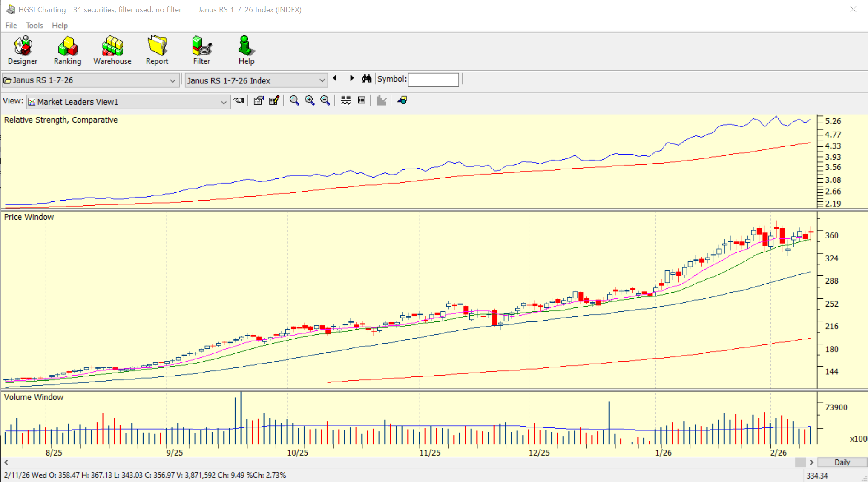The image size is (868, 482).
Task: Go to previous security arrow
Action: (335, 79)
